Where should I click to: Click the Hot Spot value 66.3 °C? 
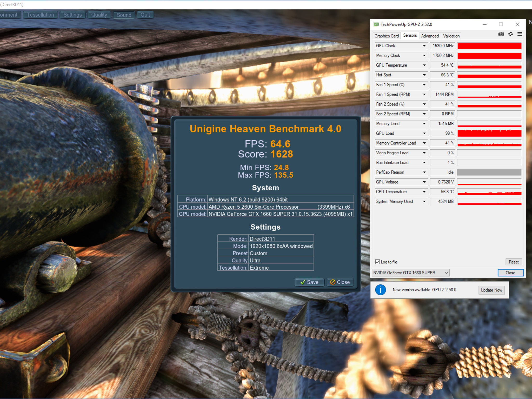click(x=442, y=75)
